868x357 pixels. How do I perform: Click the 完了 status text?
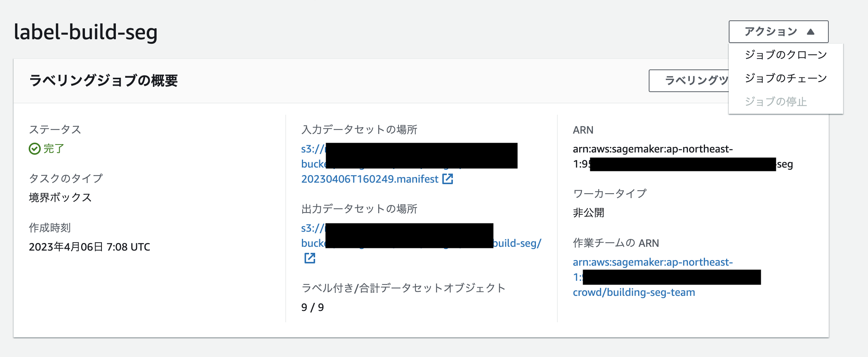(54, 149)
